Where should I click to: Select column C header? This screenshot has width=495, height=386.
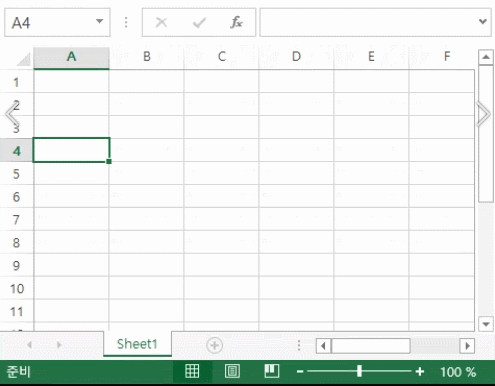(222, 57)
